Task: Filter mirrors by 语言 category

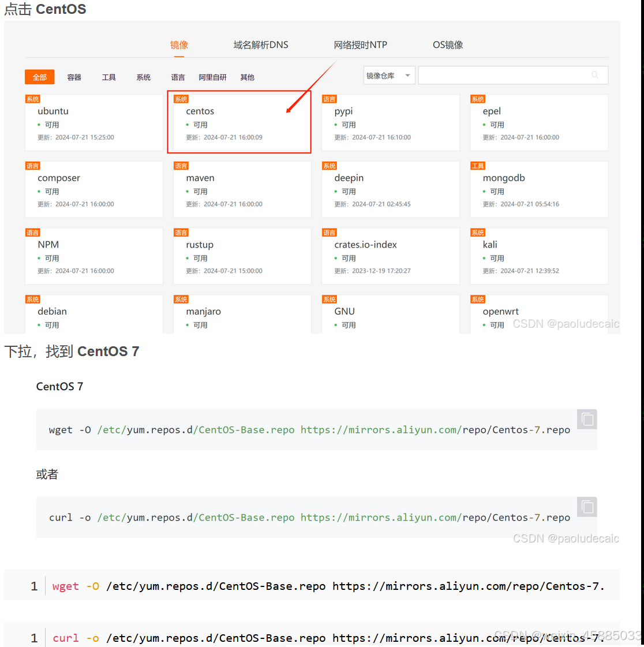Action: [178, 77]
